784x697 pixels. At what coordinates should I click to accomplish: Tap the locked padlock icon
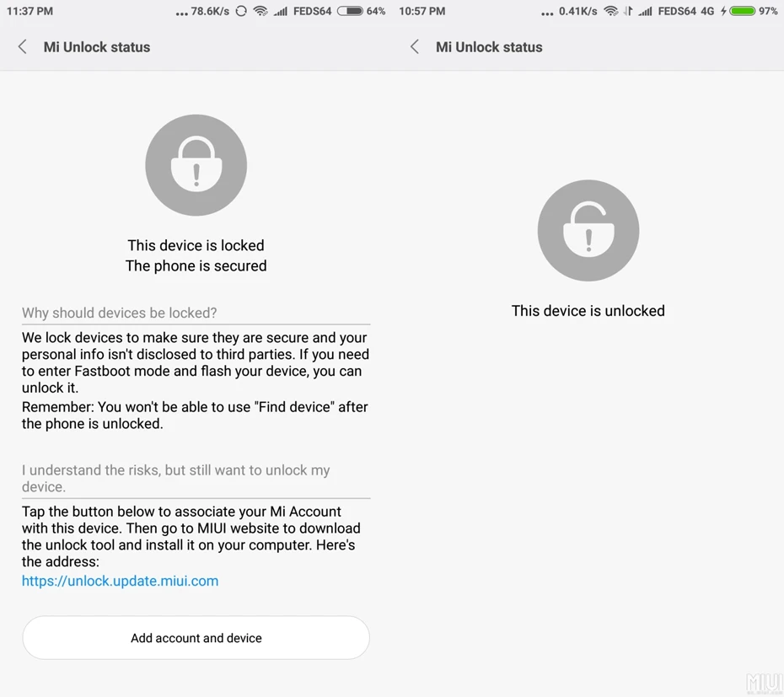click(x=196, y=165)
